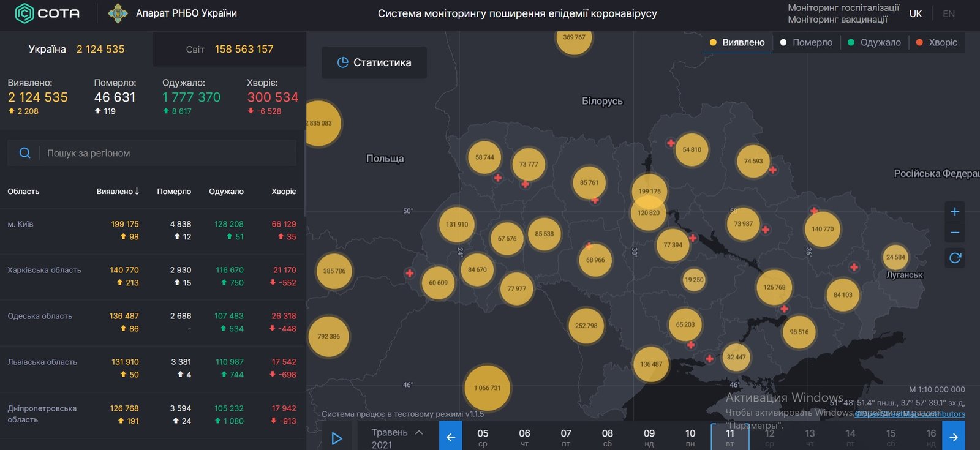
Task: Select the Померло map filter
Action: [x=806, y=42]
